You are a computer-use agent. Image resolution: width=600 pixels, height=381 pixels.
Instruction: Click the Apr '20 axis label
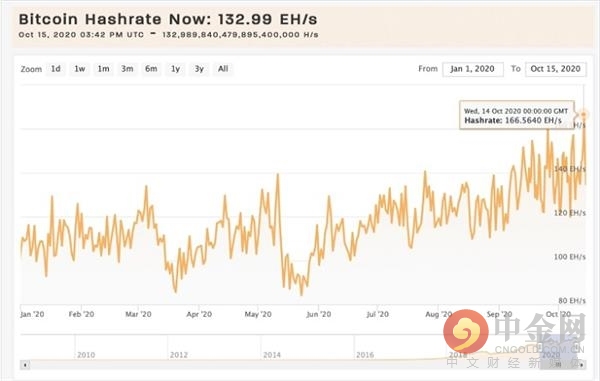pos(199,314)
